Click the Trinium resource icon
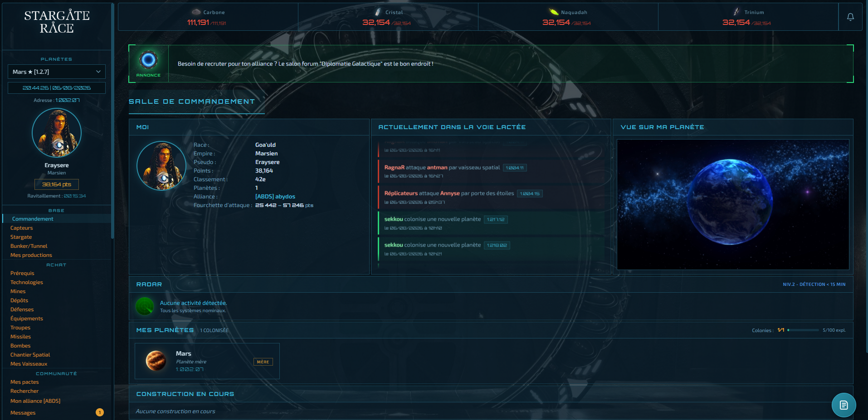This screenshot has height=420, width=868. coord(736,12)
